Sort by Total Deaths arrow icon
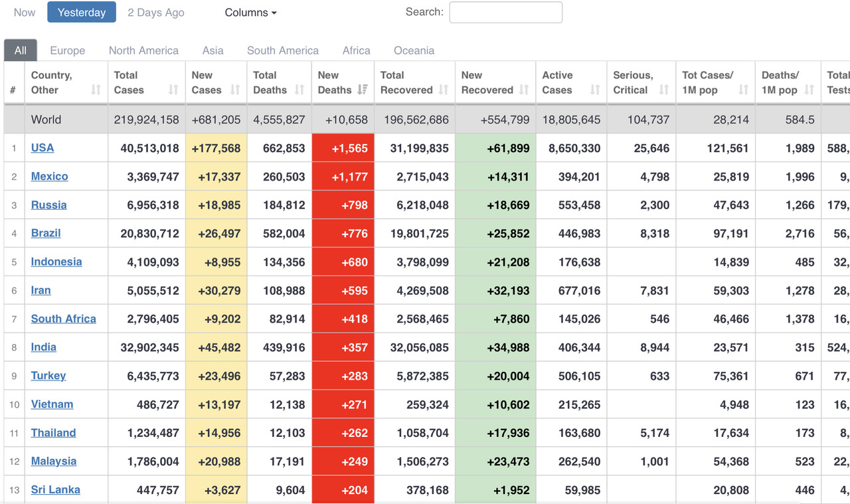Image resolution: width=850 pixels, height=504 pixels. pyautogui.click(x=299, y=90)
